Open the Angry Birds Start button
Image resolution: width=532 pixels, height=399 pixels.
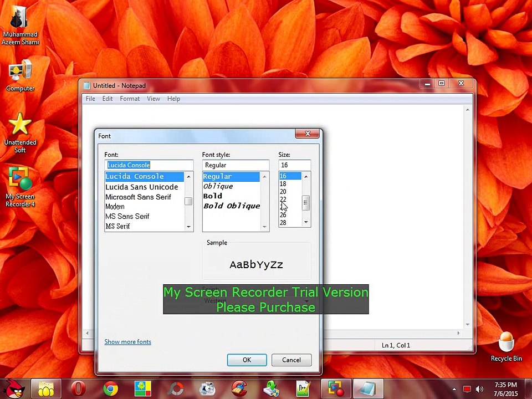click(x=13, y=388)
